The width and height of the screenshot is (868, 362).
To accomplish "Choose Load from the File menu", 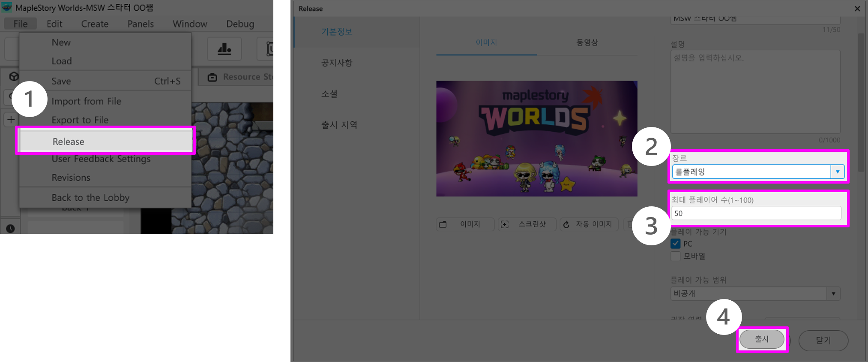I will coord(105,61).
